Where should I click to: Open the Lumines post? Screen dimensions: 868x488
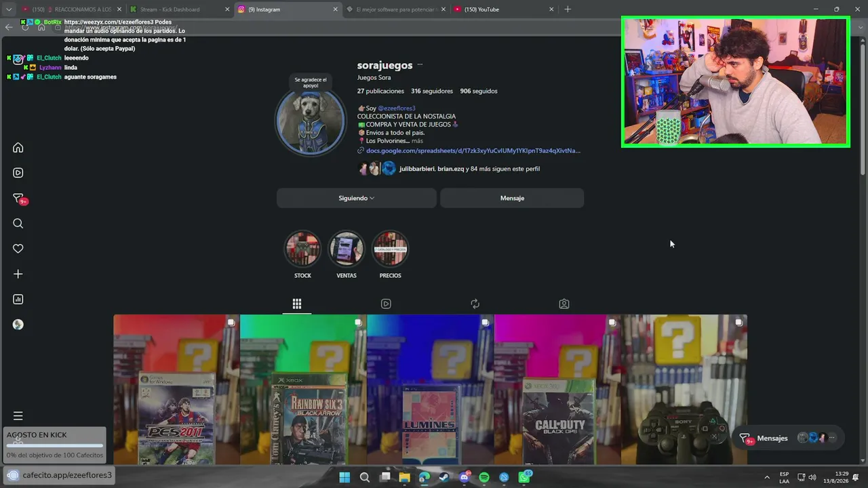click(x=430, y=390)
